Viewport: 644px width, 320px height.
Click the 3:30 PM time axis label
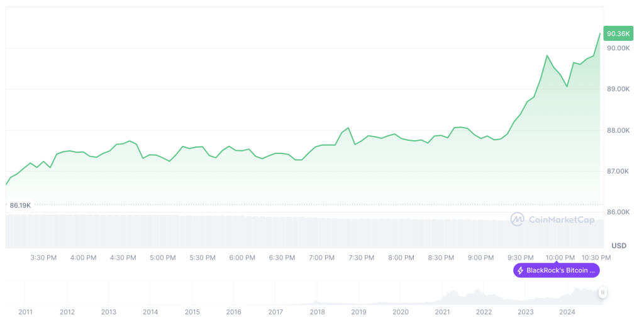[x=43, y=258]
